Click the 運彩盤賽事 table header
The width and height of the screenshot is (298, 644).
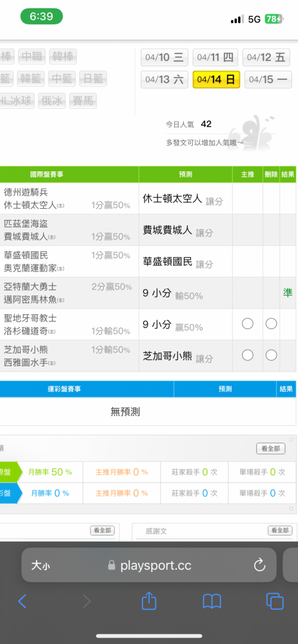[x=65, y=389]
